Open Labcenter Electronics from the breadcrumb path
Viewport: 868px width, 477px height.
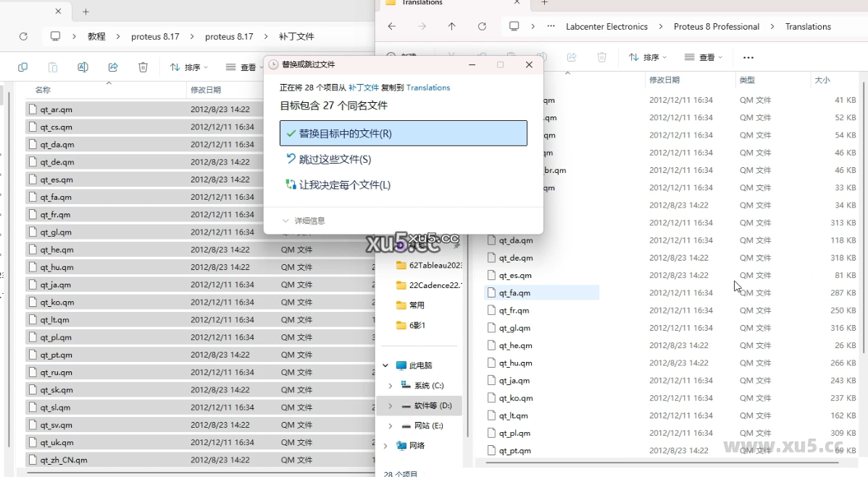[x=606, y=26]
